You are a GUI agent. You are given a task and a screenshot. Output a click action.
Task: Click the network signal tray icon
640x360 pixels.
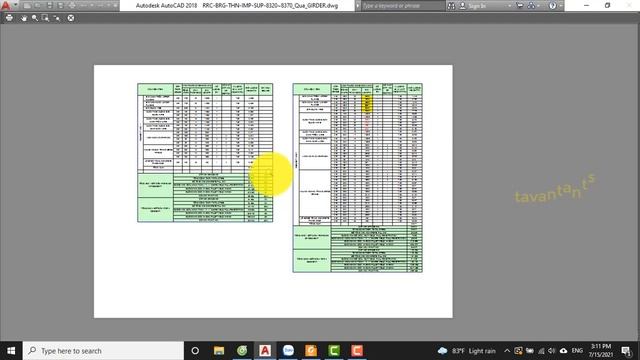click(541, 351)
